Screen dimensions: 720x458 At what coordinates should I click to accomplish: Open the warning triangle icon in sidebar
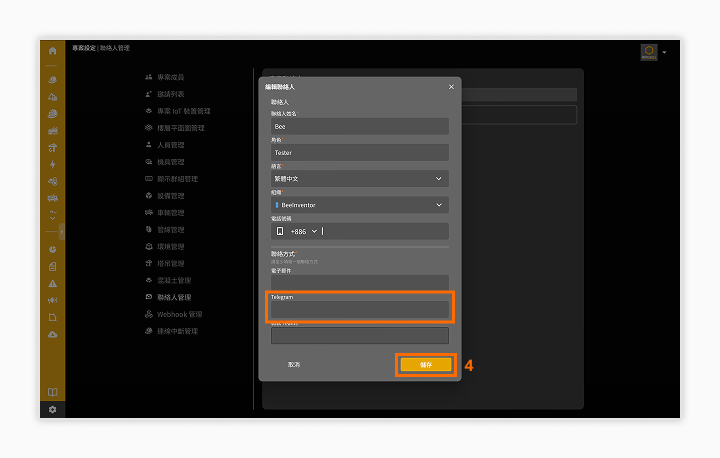(x=52, y=283)
